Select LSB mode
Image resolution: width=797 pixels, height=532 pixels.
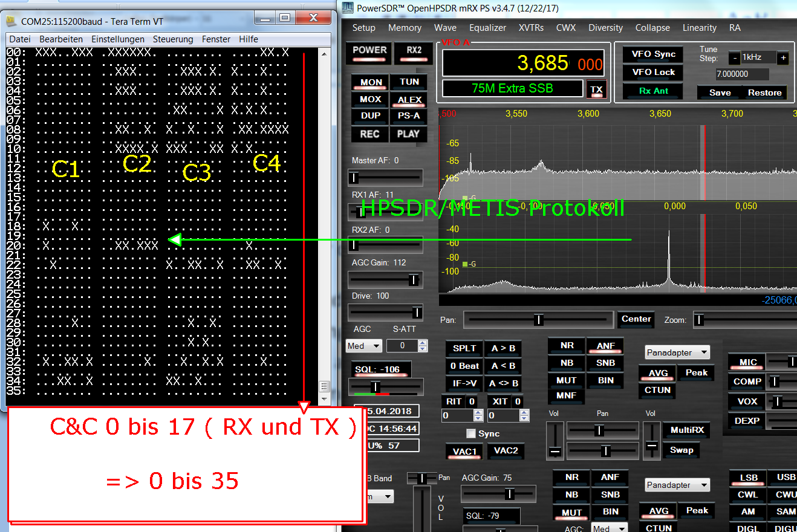pos(749,478)
